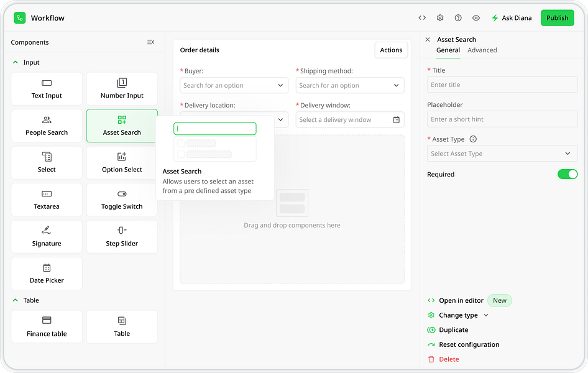Select the Select component tile
Screen dimensions: 588x373
[x=47, y=163]
